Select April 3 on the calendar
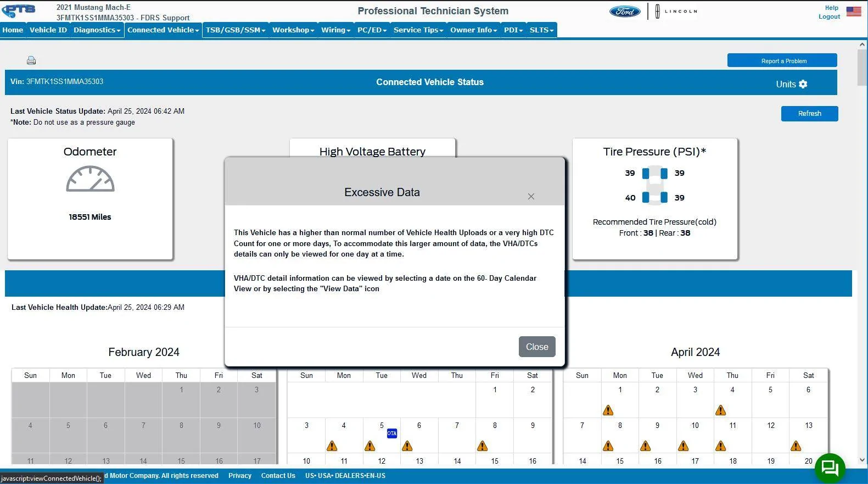868x484 pixels. pyautogui.click(x=695, y=400)
